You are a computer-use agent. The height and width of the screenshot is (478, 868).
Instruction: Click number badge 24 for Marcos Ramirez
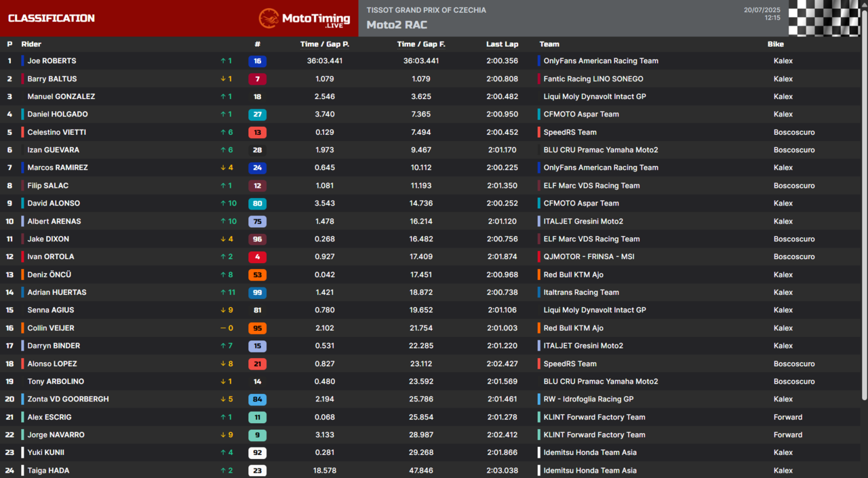point(257,167)
